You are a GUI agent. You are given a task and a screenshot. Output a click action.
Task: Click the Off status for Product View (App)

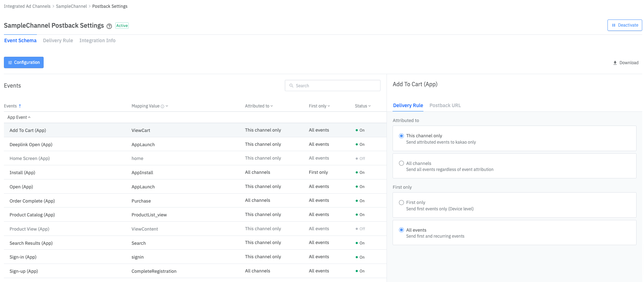click(x=360, y=229)
